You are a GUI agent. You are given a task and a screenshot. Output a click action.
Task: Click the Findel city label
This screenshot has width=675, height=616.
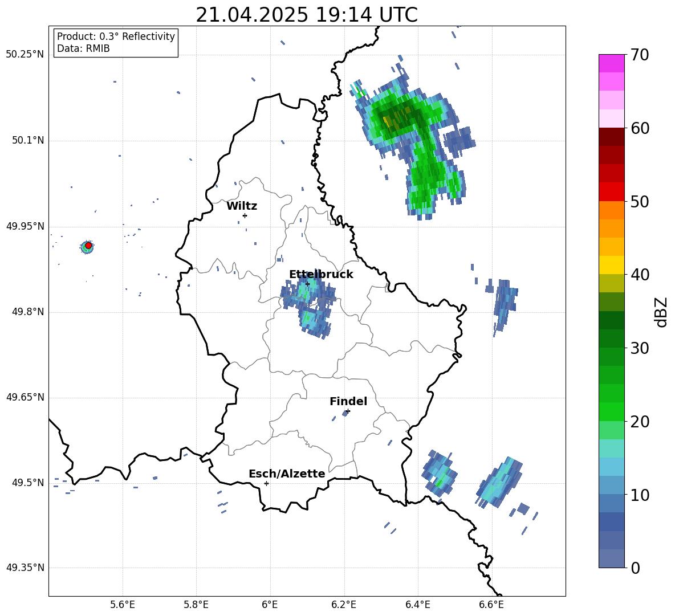(x=348, y=401)
